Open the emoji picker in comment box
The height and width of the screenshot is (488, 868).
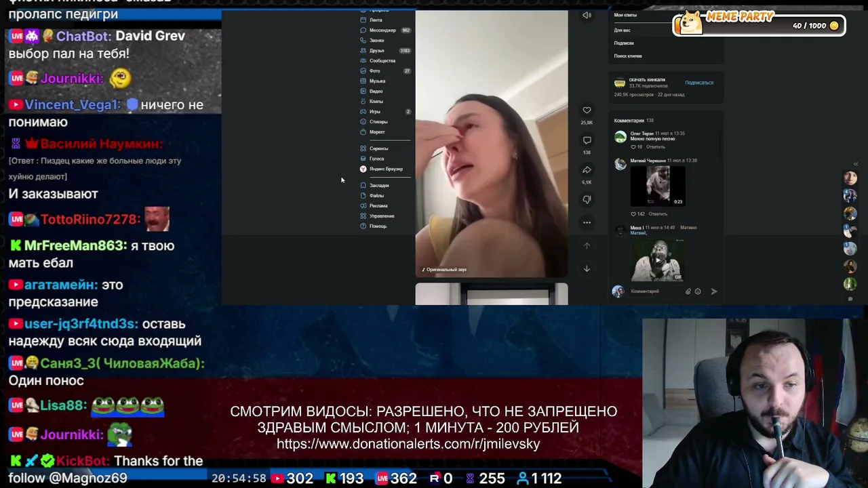point(698,291)
